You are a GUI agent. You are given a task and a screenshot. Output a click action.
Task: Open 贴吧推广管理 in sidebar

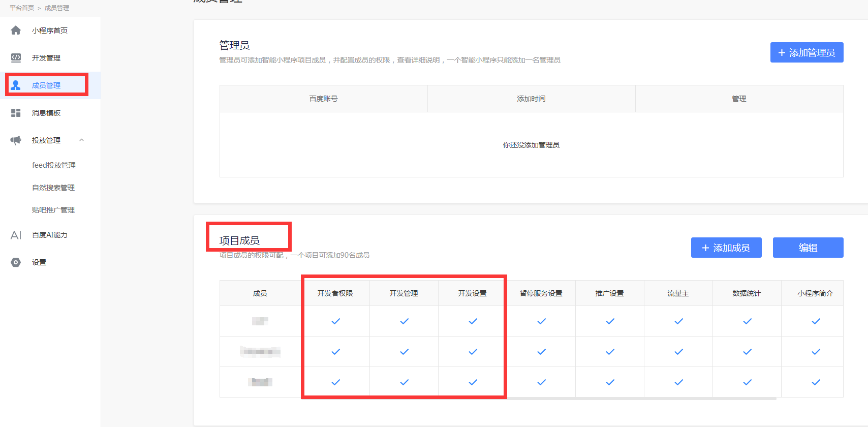(x=53, y=210)
